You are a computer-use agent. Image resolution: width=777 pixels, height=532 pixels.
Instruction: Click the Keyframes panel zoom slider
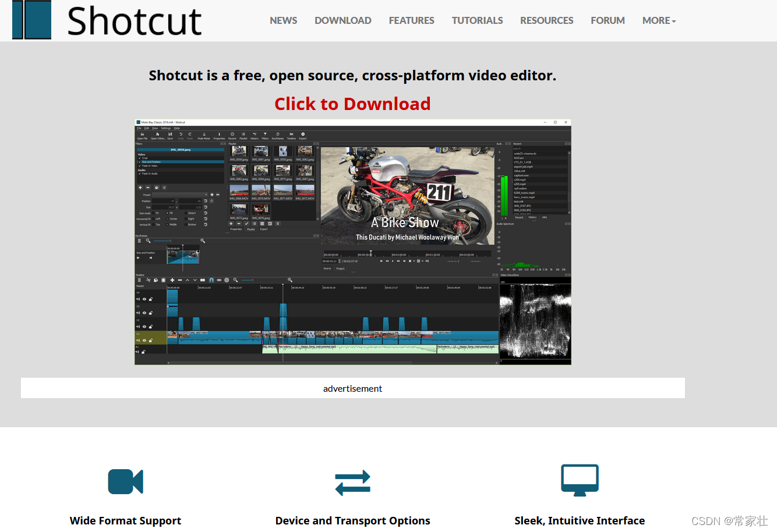click(x=176, y=240)
